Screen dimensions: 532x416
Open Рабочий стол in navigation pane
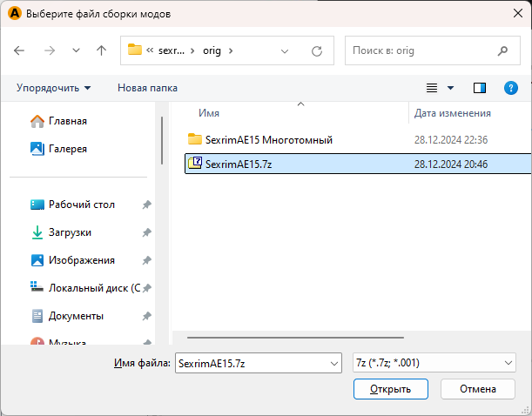point(81,205)
